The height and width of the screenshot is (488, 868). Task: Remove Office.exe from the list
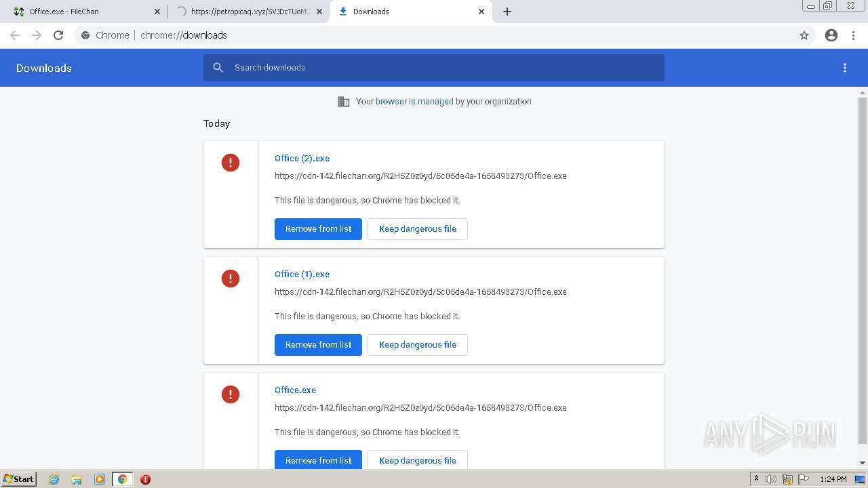318,460
